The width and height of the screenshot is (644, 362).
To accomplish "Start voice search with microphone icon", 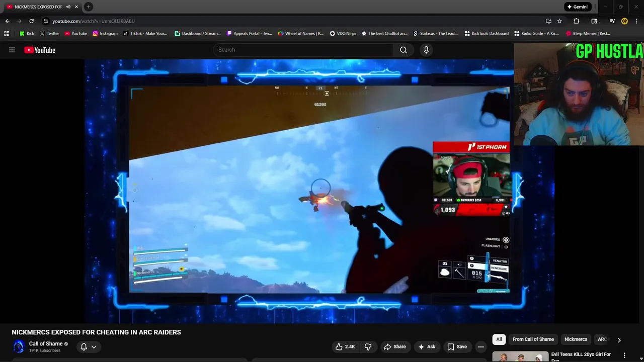I will point(426,50).
